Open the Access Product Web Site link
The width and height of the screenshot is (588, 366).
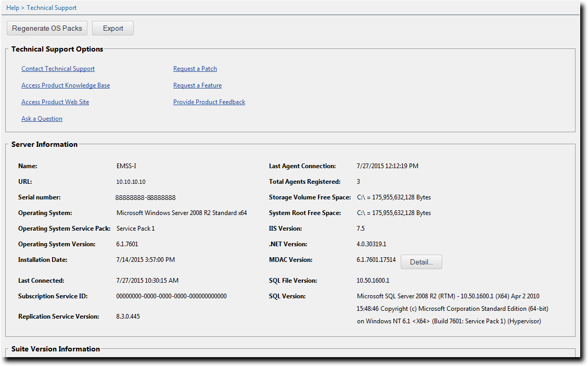tap(55, 102)
